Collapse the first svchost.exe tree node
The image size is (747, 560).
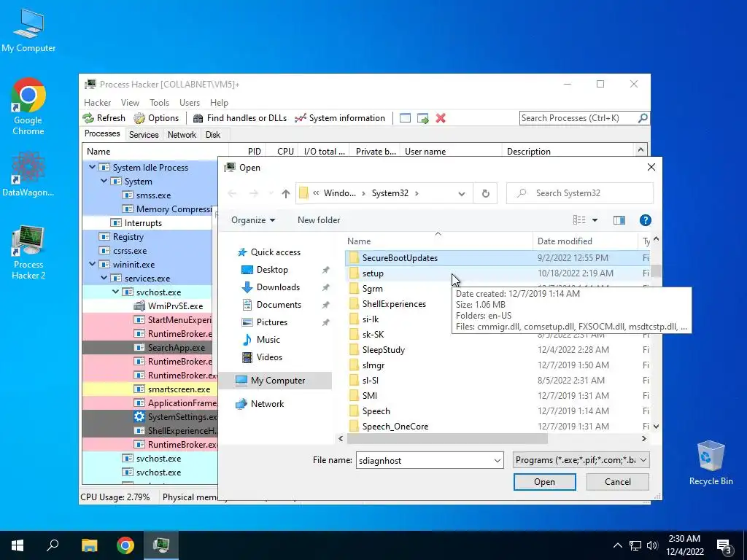pos(115,292)
